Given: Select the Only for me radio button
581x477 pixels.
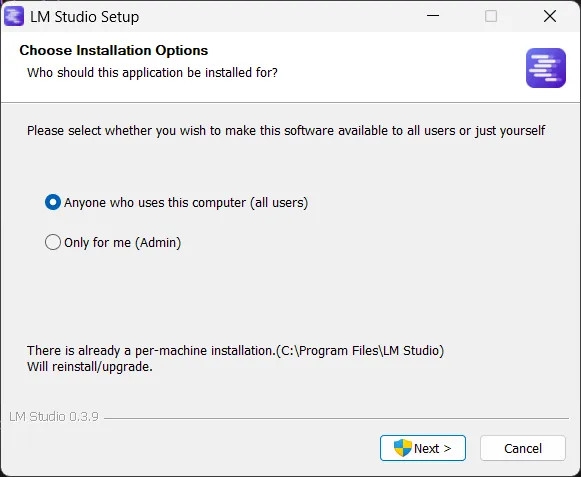Looking at the screenshot, I should 53,242.
